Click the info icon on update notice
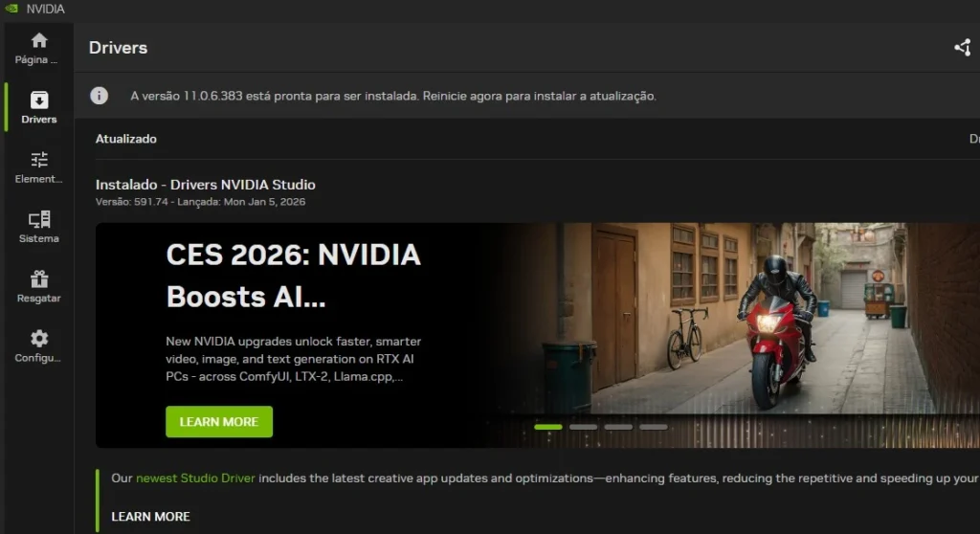Viewport: 980px width, 534px height. [x=99, y=96]
